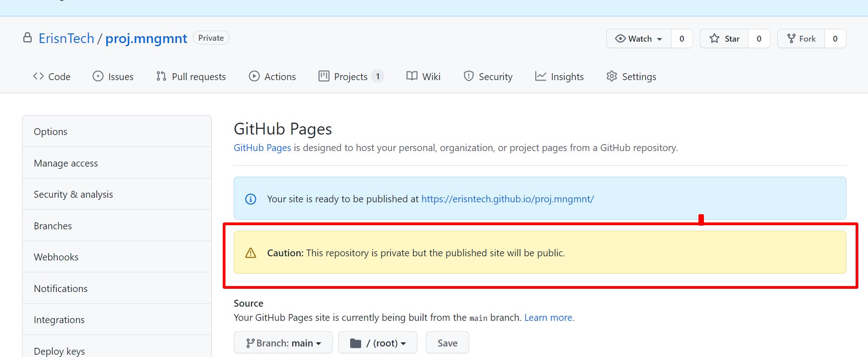Image resolution: width=868 pixels, height=357 pixels.
Task: Click the caution warning triangle icon
Action: (x=251, y=253)
